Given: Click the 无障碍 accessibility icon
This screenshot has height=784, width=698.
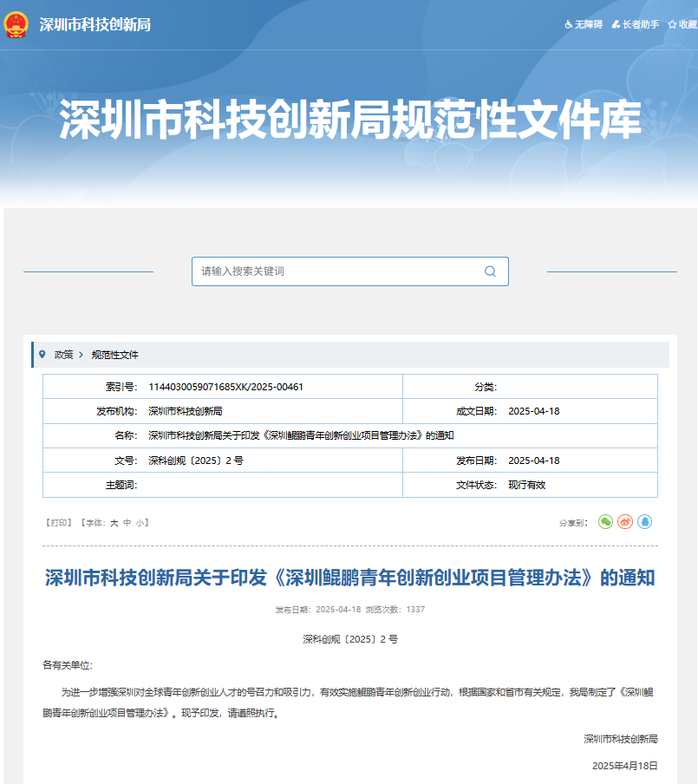Looking at the screenshot, I should coord(569,24).
